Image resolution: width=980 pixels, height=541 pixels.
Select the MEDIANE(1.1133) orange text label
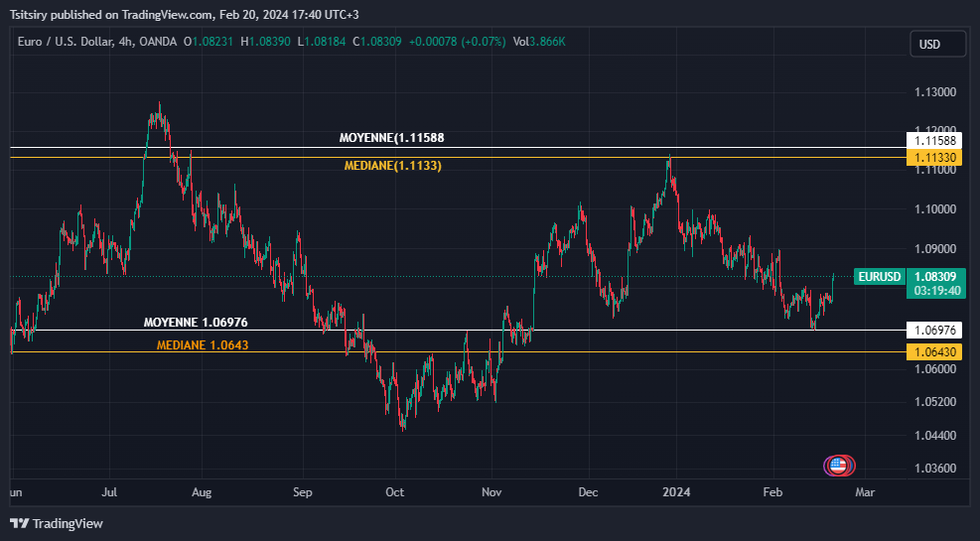(393, 166)
